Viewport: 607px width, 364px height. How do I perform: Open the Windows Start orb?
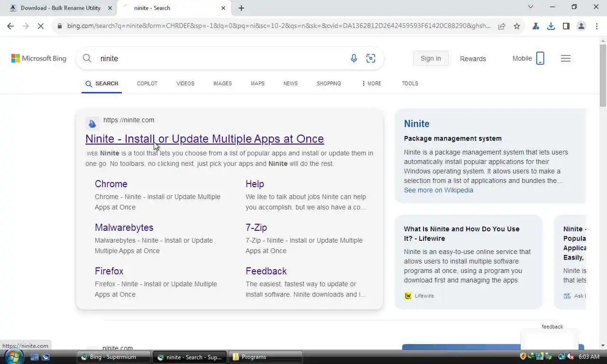click(13, 356)
